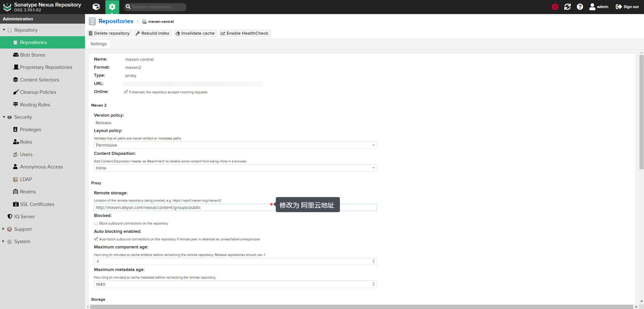This screenshot has width=644, height=309.
Task: Open the Browse cube icon in header
Action: point(96,7)
